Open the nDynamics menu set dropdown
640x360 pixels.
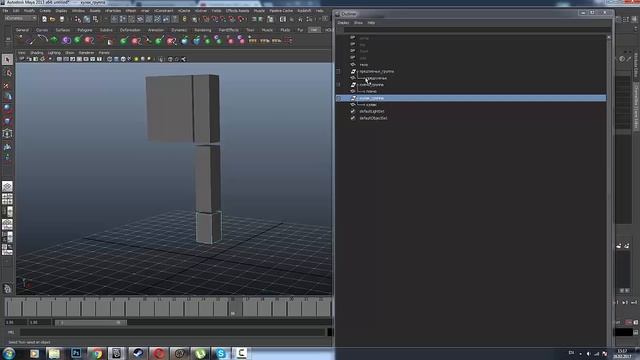click(x=20, y=18)
